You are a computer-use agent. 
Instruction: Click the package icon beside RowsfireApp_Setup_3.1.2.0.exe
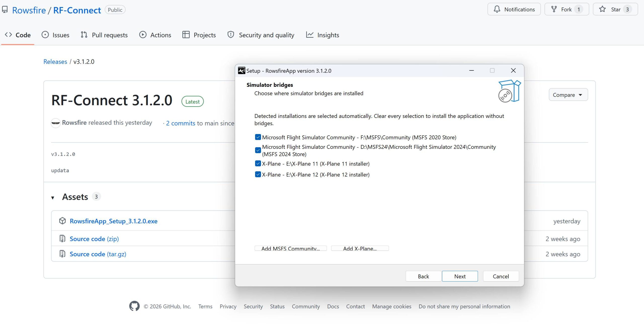coord(62,221)
